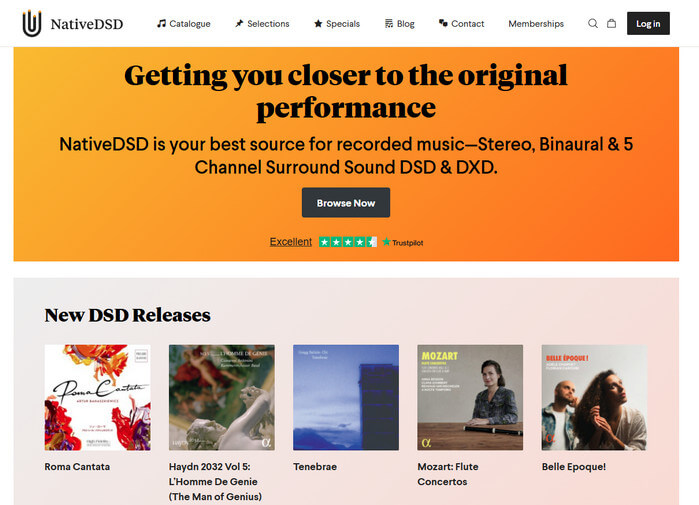
Task: Open the Catalogue menu
Action: (x=184, y=24)
